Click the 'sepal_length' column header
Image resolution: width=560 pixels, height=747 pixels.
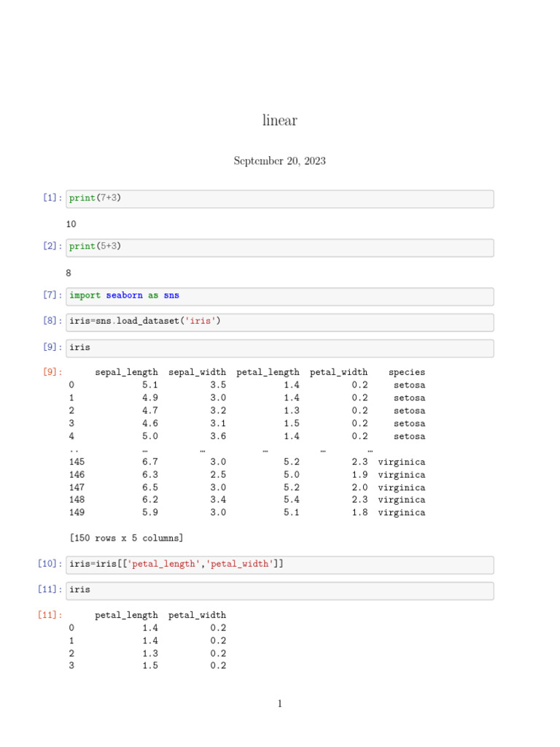point(126,373)
